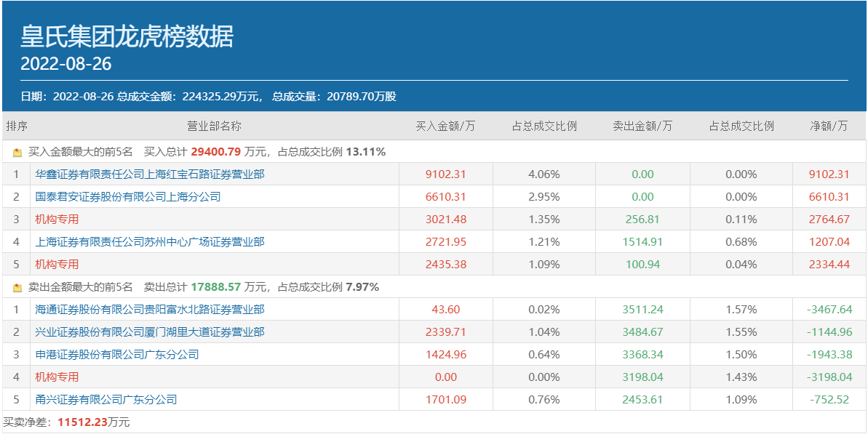Click the 买入金额/万 column header
Screen dimensions: 868x434
pos(445,126)
